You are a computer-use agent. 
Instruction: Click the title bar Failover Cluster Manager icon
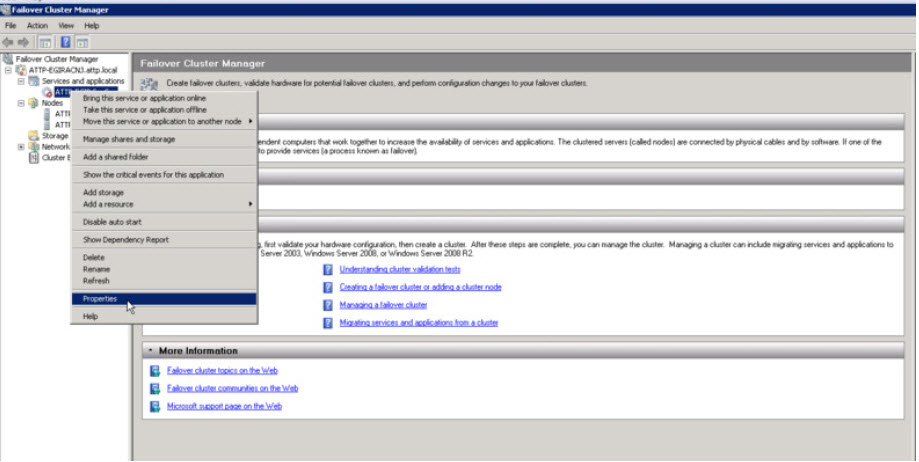[6, 9]
